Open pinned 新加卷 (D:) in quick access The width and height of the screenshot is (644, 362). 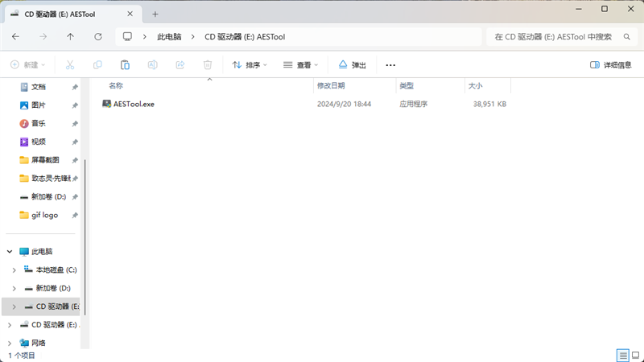[x=48, y=196]
